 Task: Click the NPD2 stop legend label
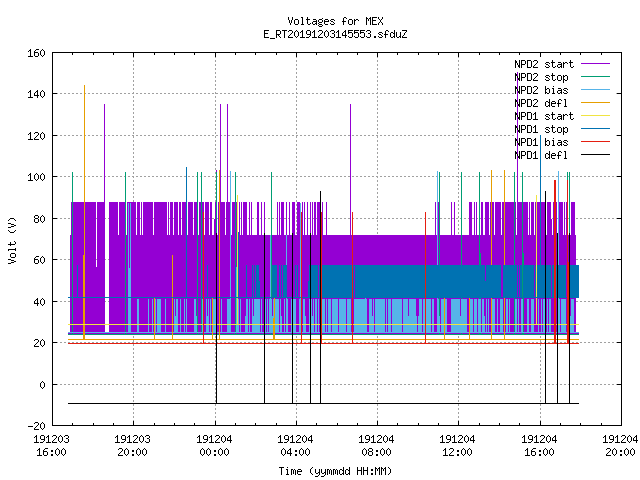point(541,77)
